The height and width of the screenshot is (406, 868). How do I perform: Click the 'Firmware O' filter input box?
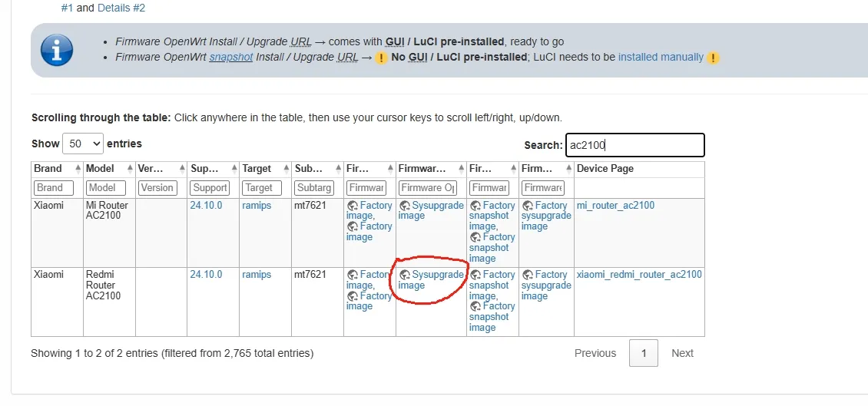coord(428,188)
